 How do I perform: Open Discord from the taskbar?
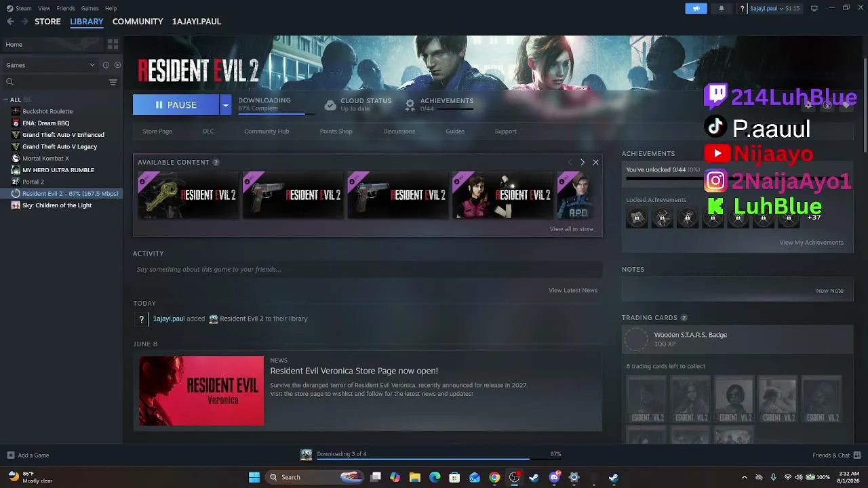tap(554, 477)
